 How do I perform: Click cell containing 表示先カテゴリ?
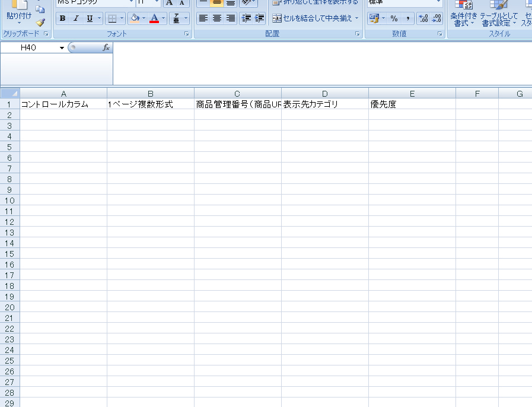(325, 104)
